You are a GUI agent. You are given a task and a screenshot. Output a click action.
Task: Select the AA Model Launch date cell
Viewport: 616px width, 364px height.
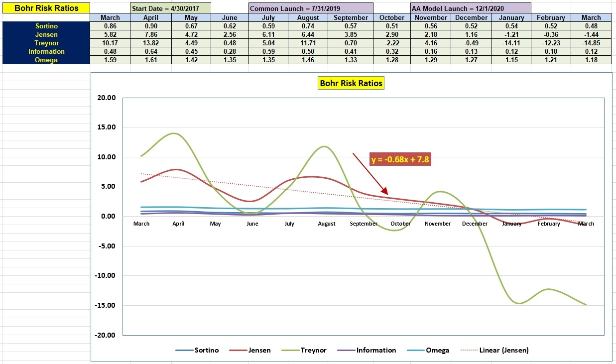tap(471, 8)
